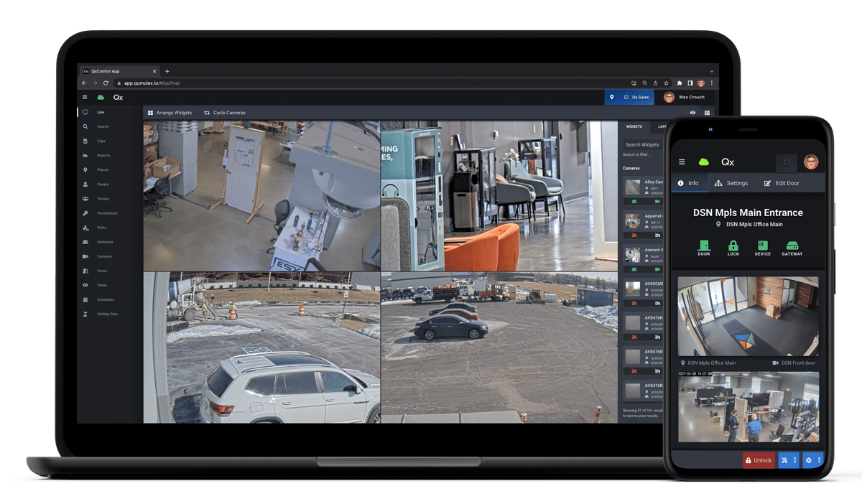This screenshot has width=862, height=504.
Task: Click the Arrange Widgets button
Action: coord(170,113)
